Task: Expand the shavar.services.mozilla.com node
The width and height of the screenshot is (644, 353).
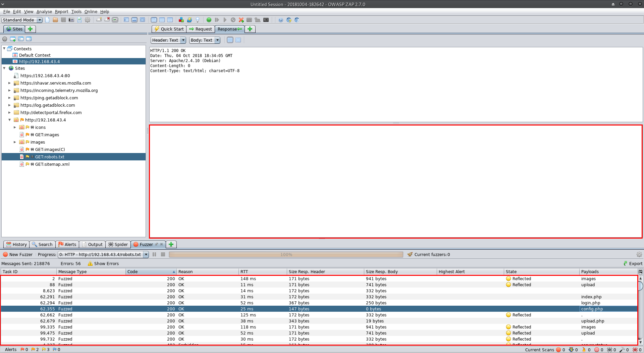Action: click(x=9, y=83)
